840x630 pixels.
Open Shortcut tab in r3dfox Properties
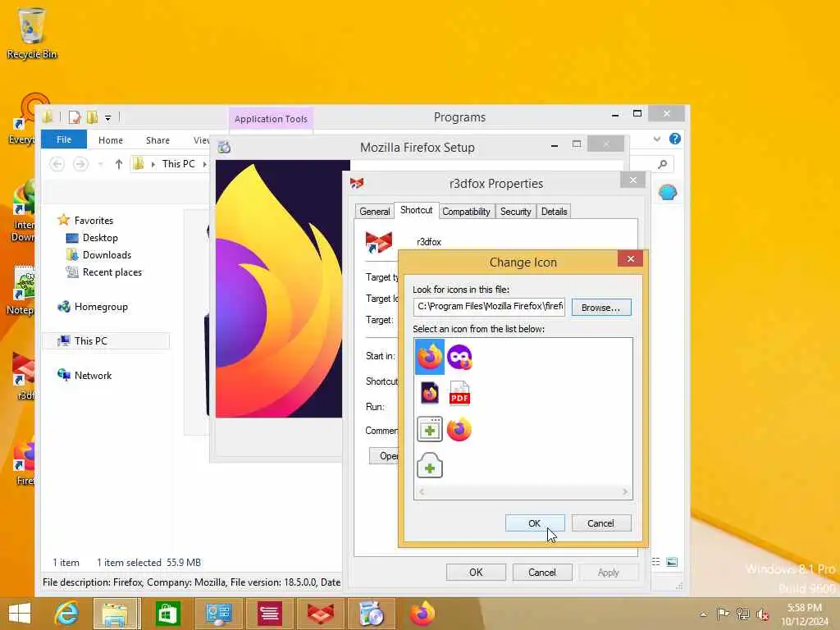point(416,210)
